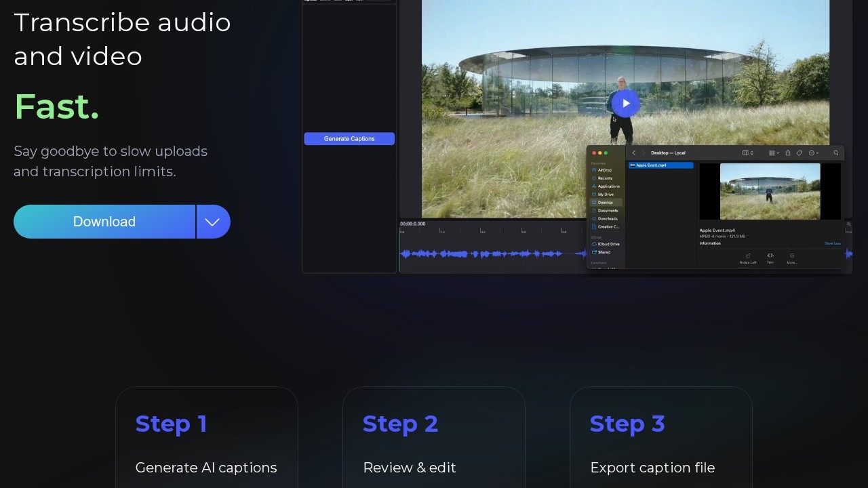This screenshot has width=868, height=488.
Task: Select the Apple Event.mp4 file
Action: [x=660, y=165]
